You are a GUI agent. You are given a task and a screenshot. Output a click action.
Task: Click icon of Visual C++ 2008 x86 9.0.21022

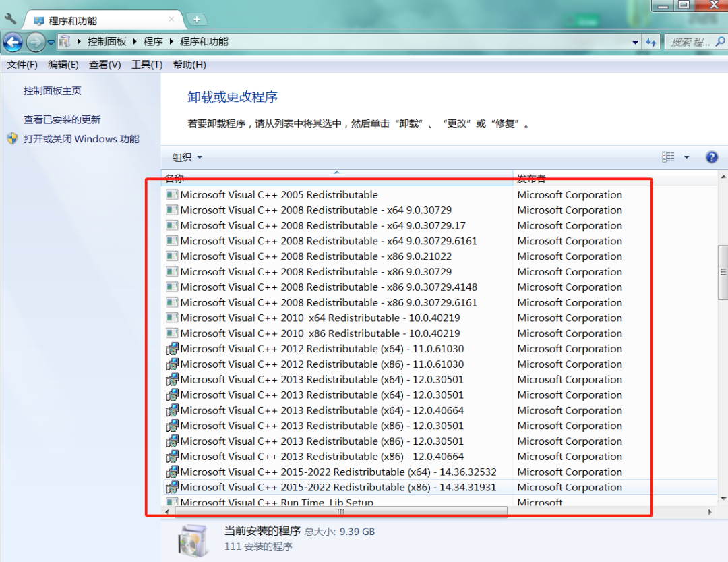coord(172,256)
